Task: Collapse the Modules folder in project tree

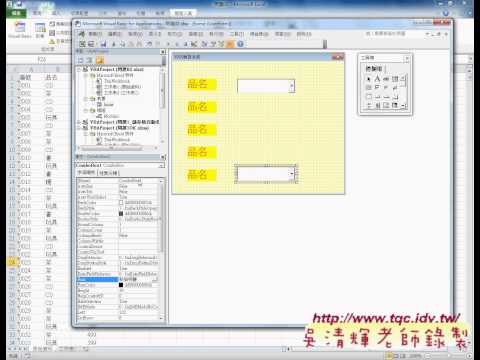Action: (86, 110)
